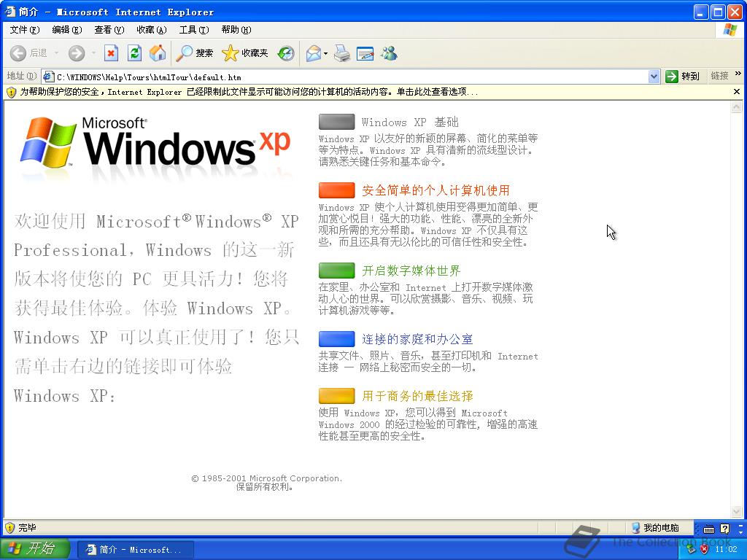Open the 查看(V) menu
Image resolution: width=747 pixels, height=560 pixels.
click(x=109, y=29)
